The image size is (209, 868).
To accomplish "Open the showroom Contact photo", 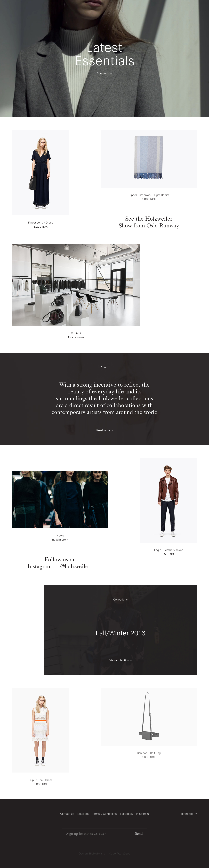I will pyautogui.click(x=76, y=285).
